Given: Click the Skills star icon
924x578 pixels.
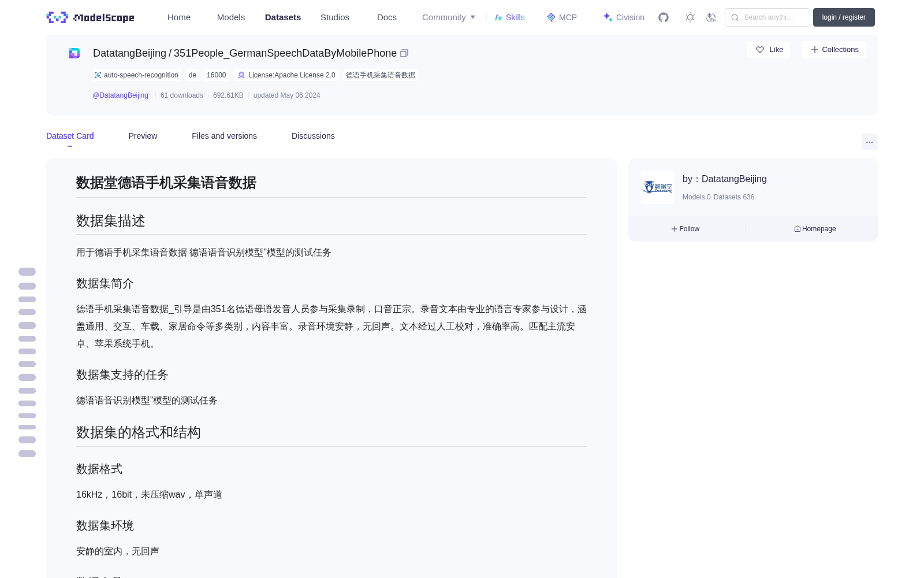Looking at the screenshot, I should coord(498,17).
